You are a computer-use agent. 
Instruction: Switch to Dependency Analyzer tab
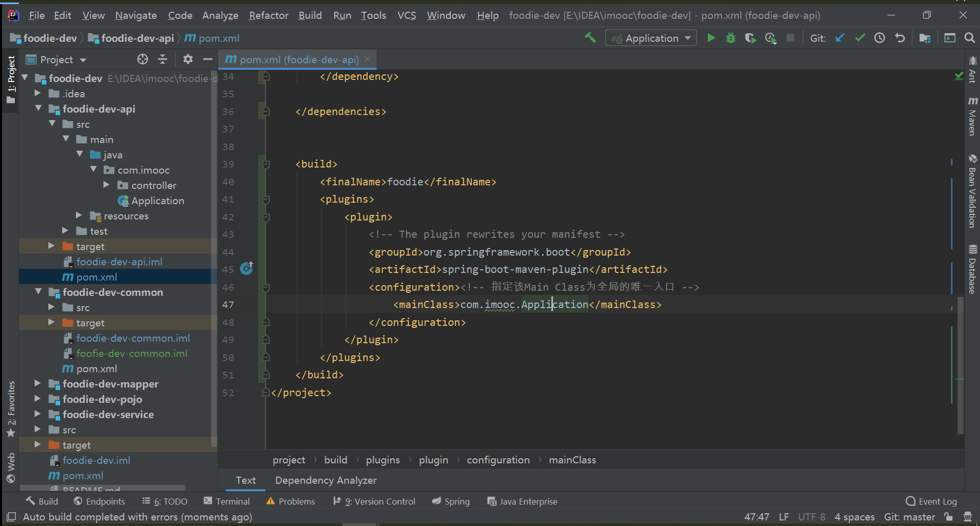[x=326, y=480]
